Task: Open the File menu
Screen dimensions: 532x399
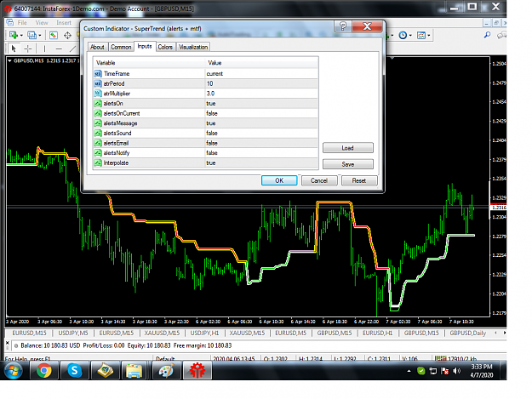Action: pos(22,23)
